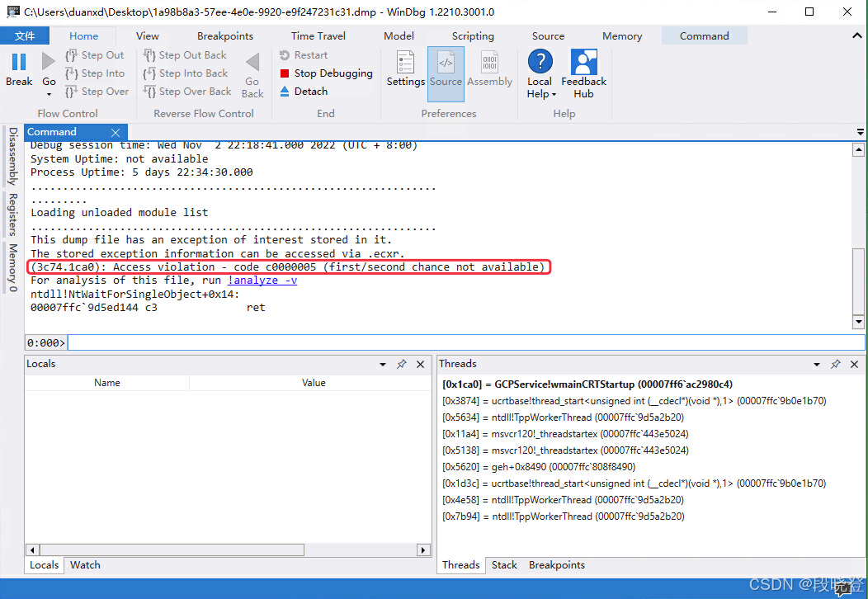Close the Threads panel
The image size is (868, 599).
coord(854,364)
